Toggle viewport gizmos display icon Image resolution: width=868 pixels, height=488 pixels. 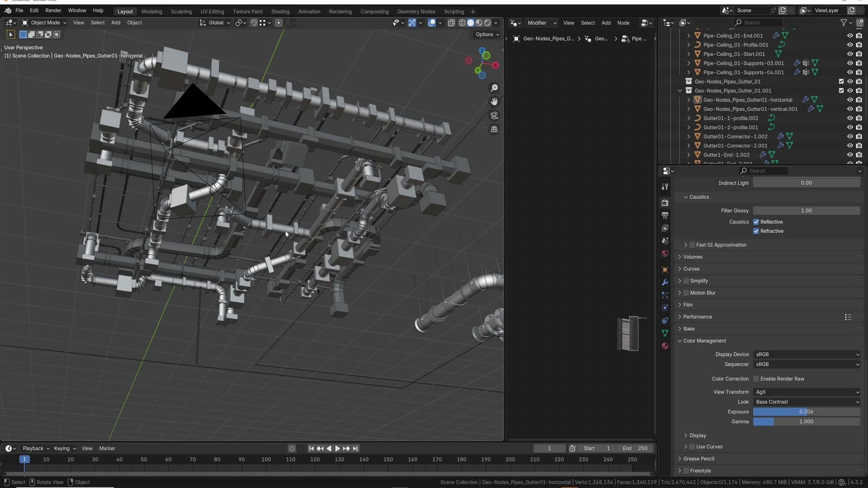[x=412, y=23]
